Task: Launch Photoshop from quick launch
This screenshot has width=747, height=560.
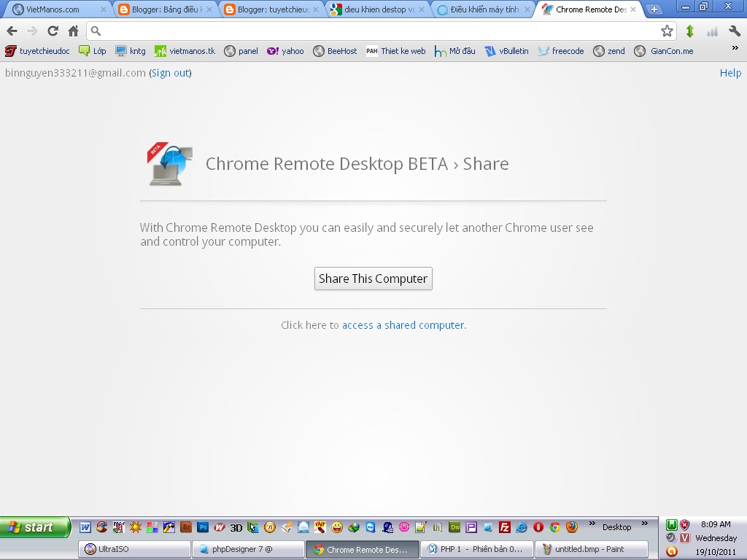Action: (203, 527)
